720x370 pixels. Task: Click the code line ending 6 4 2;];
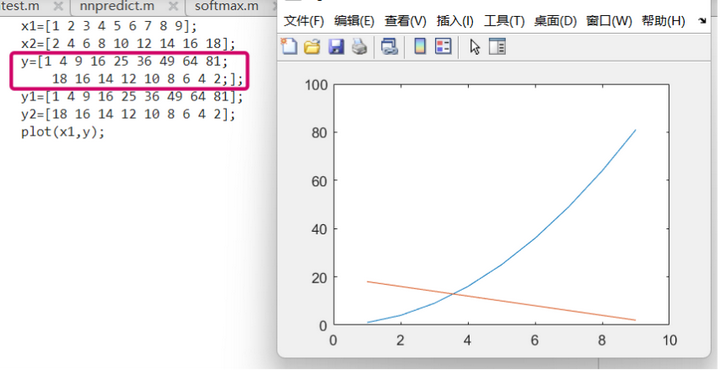(x=147, y=79)
